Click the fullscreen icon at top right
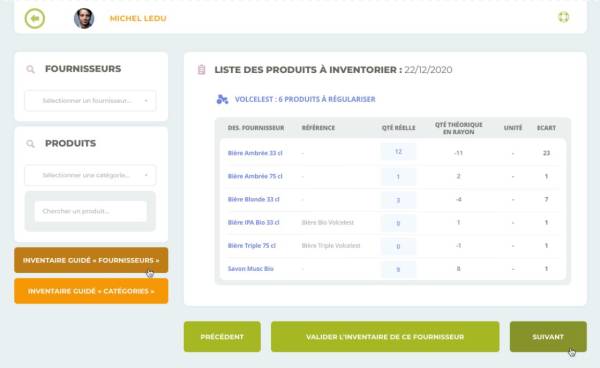This screenshot has height=368, width=600. coord(563,17)
